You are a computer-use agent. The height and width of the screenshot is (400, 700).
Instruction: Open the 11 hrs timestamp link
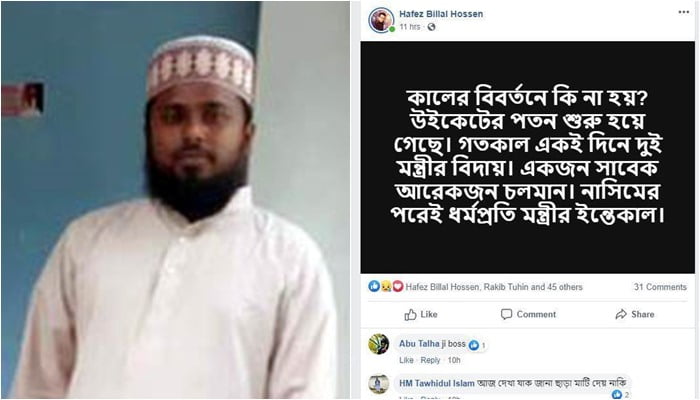[409, 27]
